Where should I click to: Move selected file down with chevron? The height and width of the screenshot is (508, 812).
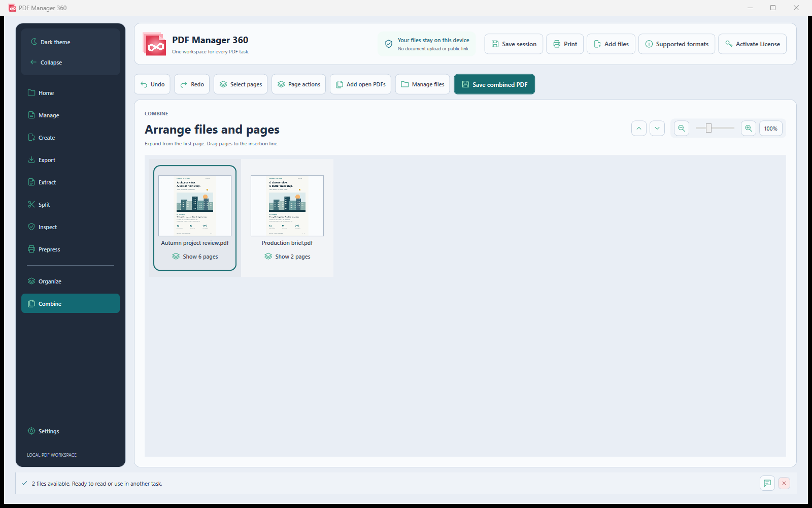pos(657,129)
